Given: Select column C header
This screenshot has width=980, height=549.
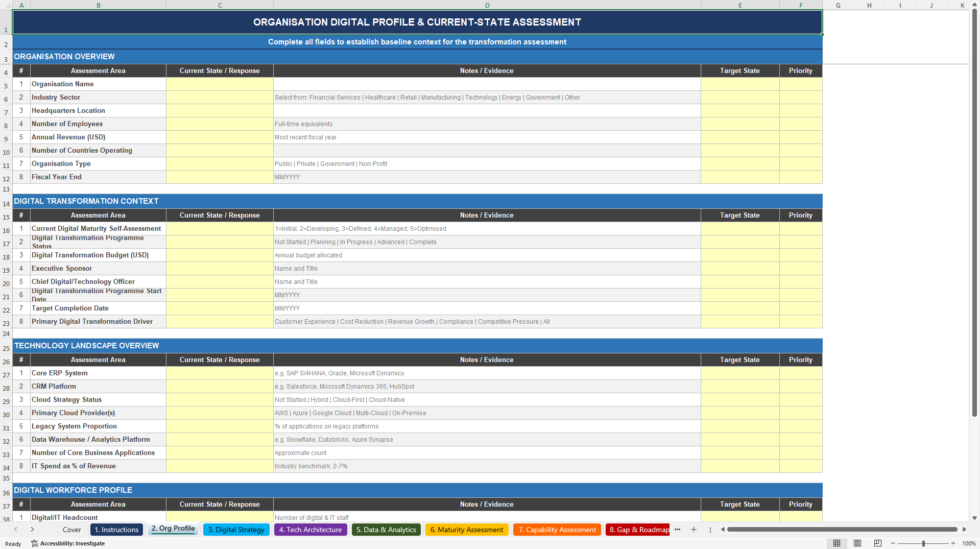Looking at the screenshot, I should 220,5.
